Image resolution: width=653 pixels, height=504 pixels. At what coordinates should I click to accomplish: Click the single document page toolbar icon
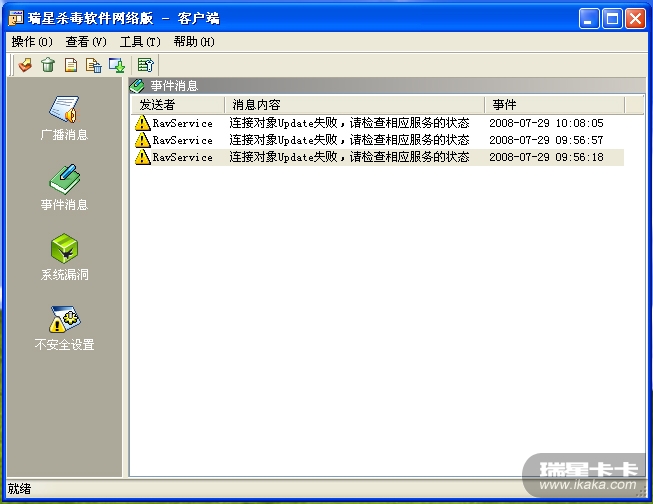coord(71,65)
